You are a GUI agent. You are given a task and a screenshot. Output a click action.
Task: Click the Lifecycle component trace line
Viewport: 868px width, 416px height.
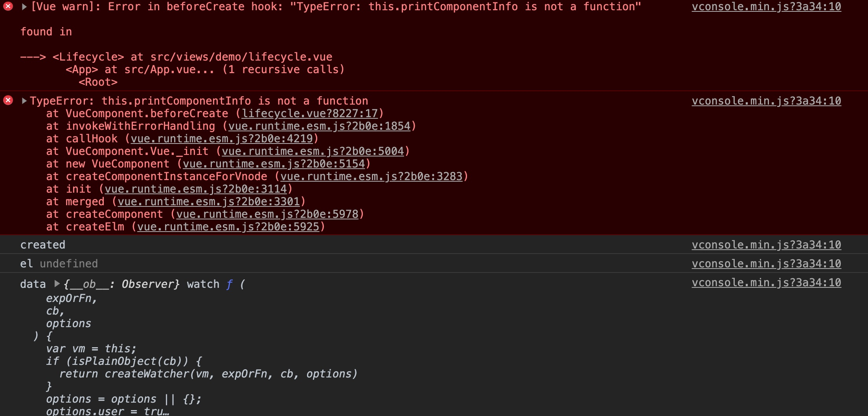point(176,57)
